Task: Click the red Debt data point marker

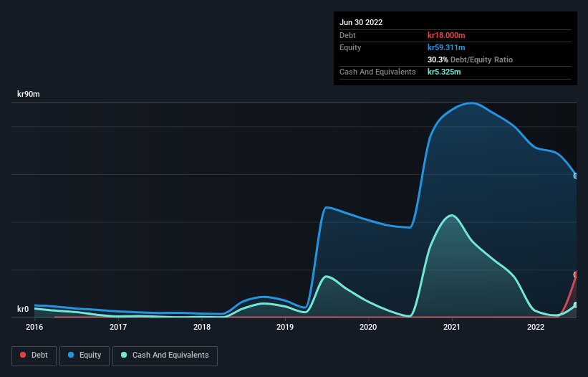Action: (x=576, y=275)
